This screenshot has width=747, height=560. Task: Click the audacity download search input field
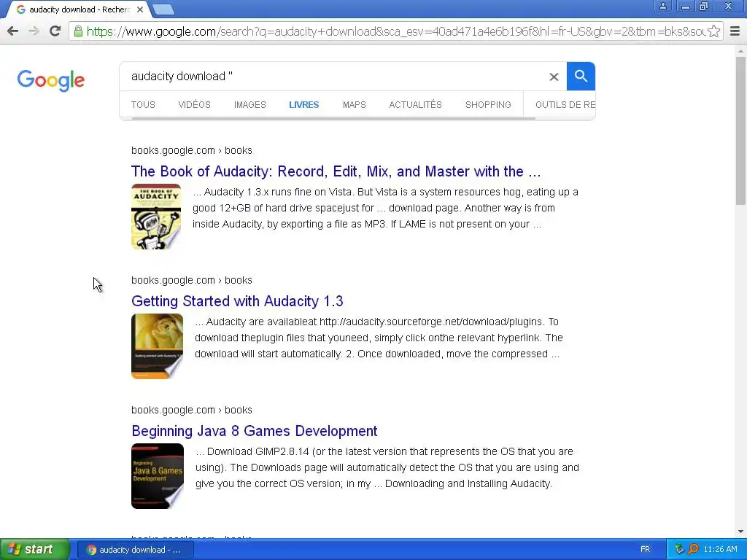(333, 76)
